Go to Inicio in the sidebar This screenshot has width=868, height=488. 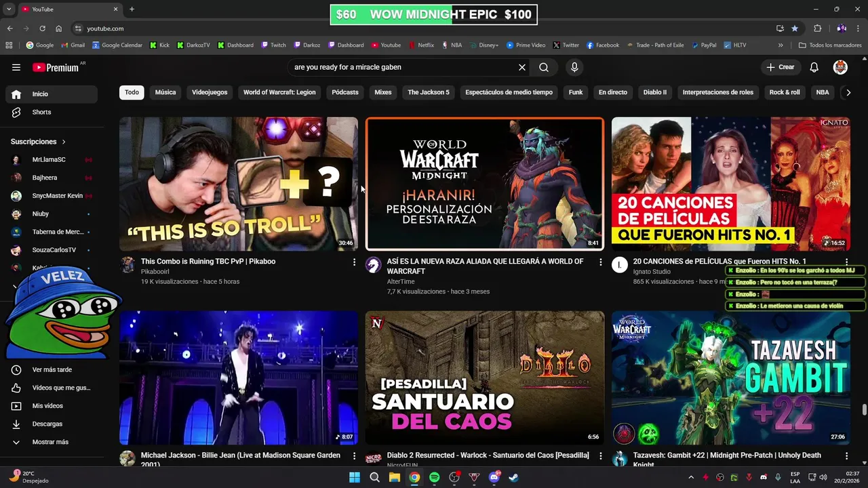pos(52,94)
